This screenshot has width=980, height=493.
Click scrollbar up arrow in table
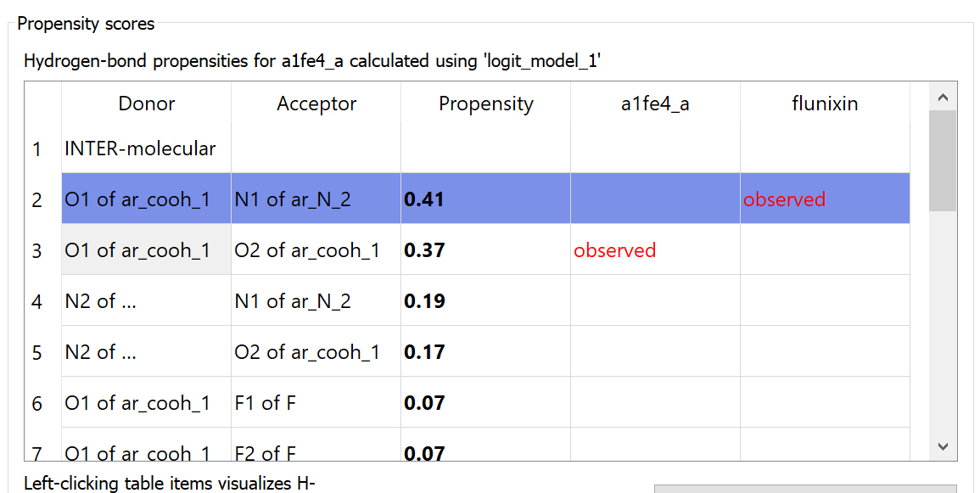(x=944, y=97)
